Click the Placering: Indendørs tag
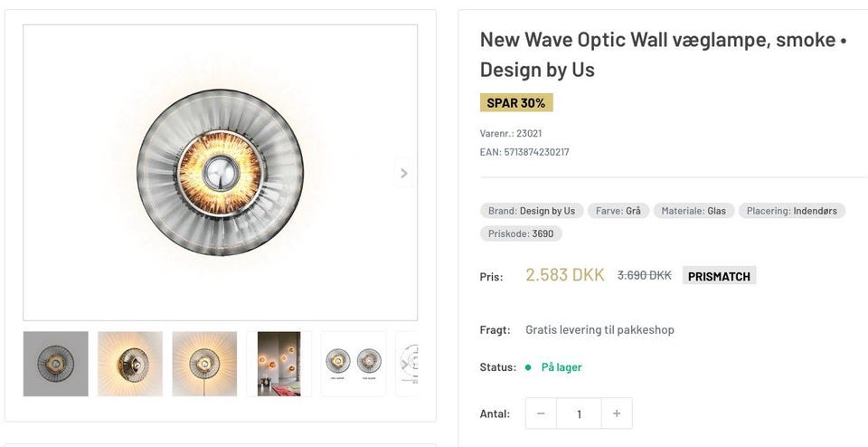This screenshot has width=868, height=447. [x=791, y=211]
